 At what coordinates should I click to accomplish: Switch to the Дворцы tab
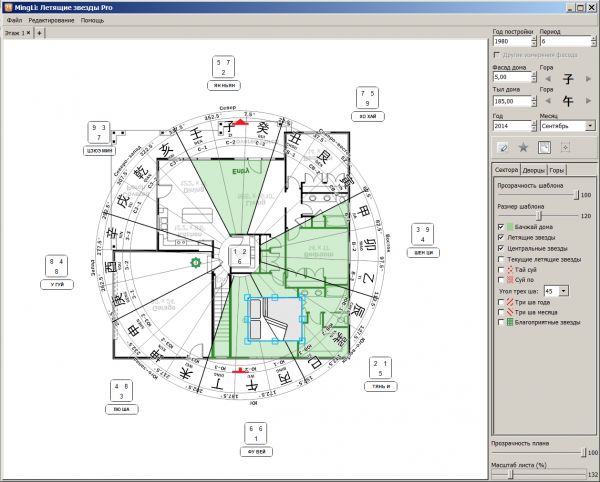tap(534, 170)
